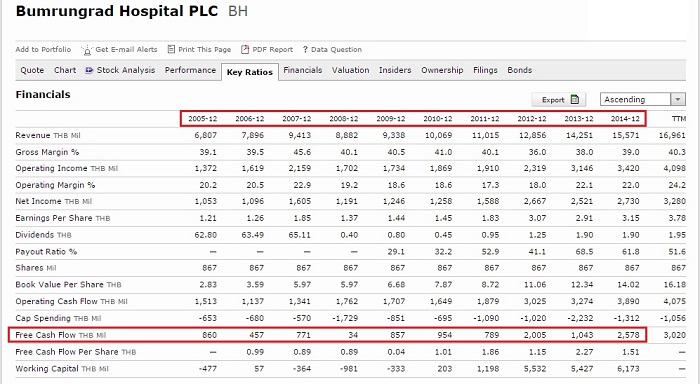This screenshot has width=700, height=384.
Task: Click the TTM revenue value 16,961
Action: (672, 135)
